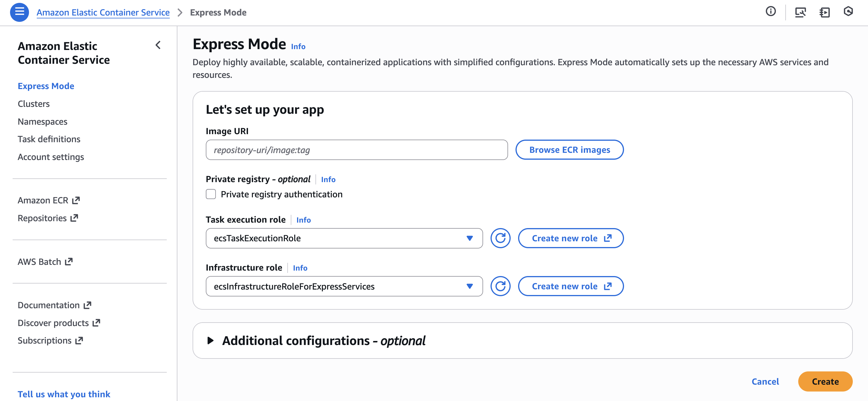Click the hexagon settings icon top right

click(848, 11)
